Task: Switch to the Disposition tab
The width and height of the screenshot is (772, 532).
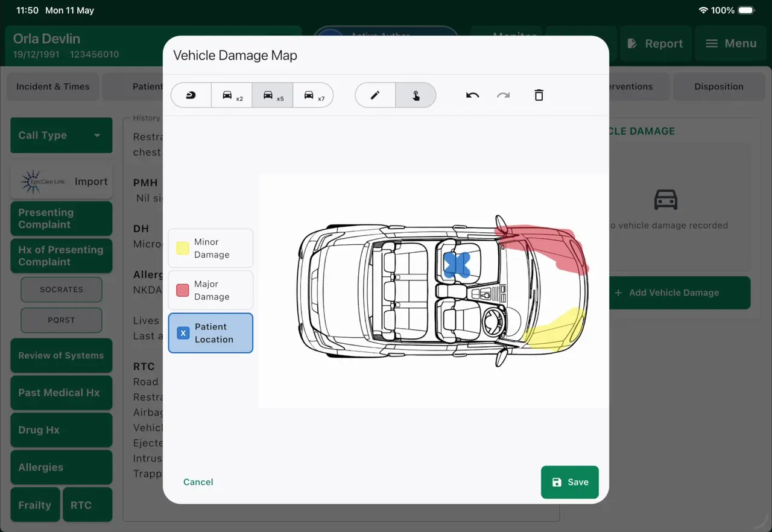Action: tap(719, 86)
